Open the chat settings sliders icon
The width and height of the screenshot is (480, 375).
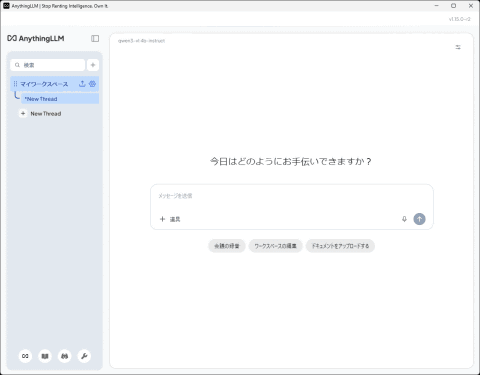458,47
